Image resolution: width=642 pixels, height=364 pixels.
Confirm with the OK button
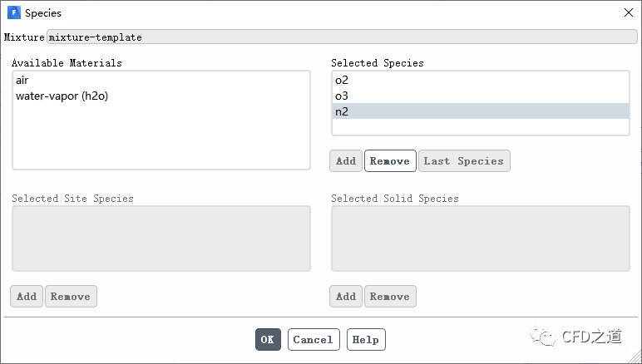pyautogui.click(x=268, y=340)
